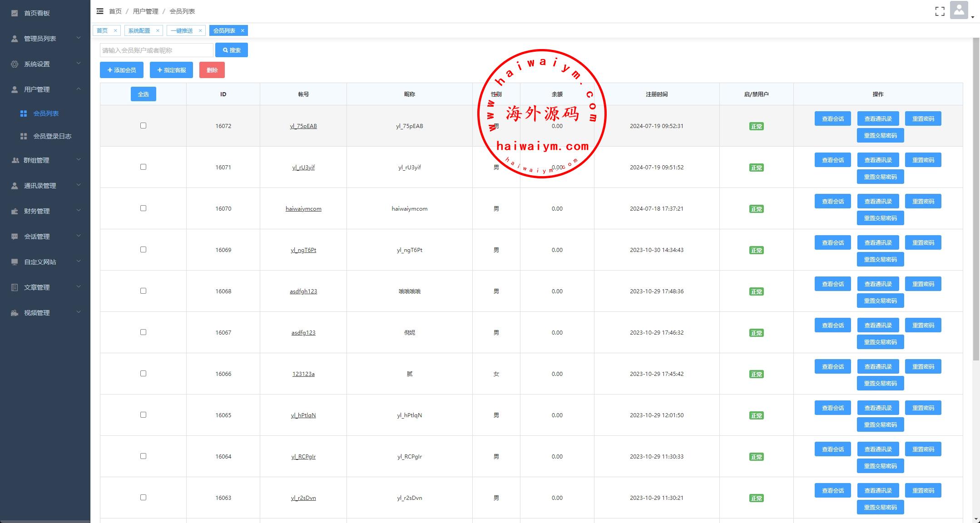Image resolution: width=980 pixels, height=523 pixels.
Task: Expand the 管理员列表 menu chevron
Action: 79,38
